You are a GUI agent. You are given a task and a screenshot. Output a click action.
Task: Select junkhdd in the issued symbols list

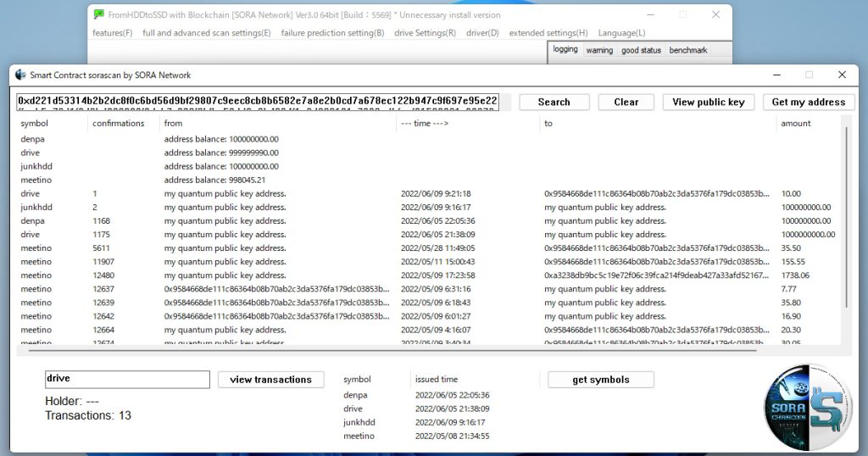(359, 422)
